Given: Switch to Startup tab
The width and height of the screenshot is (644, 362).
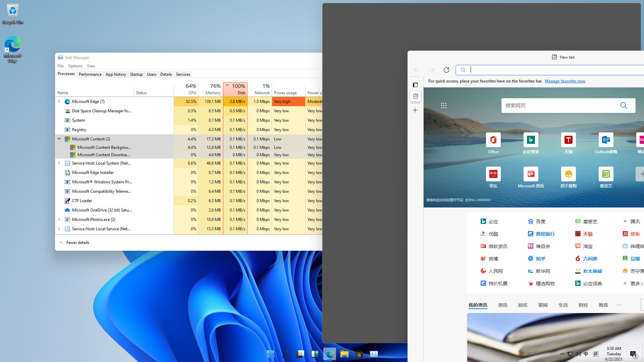Looking at the screenshot, I should point(137,74).
